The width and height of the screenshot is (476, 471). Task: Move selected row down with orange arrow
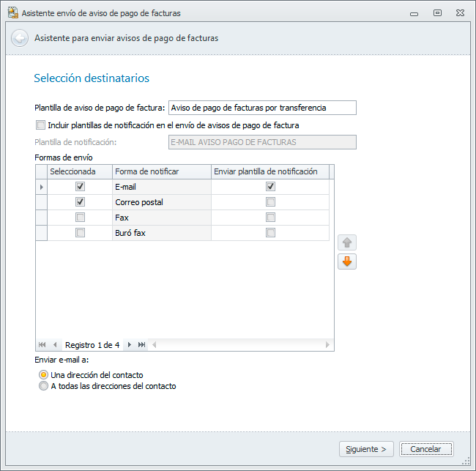pos(346,262)
